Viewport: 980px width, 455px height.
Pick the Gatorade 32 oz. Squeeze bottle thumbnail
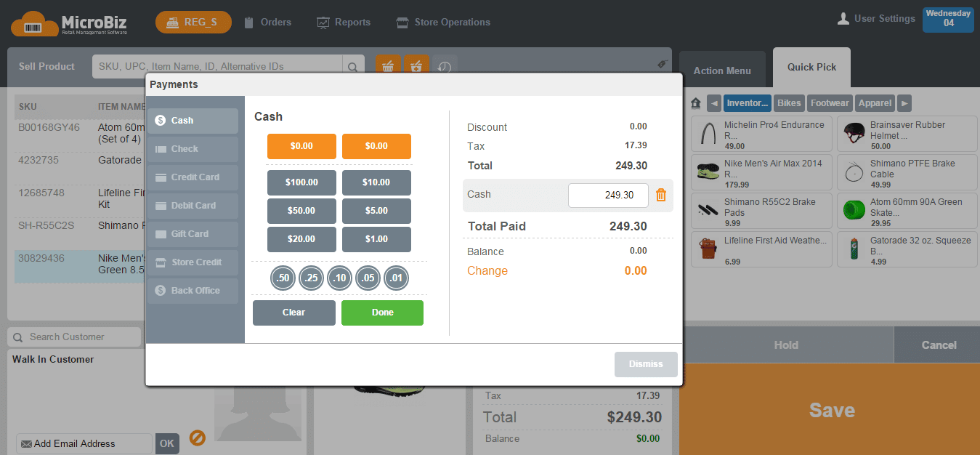pos(854,249)
